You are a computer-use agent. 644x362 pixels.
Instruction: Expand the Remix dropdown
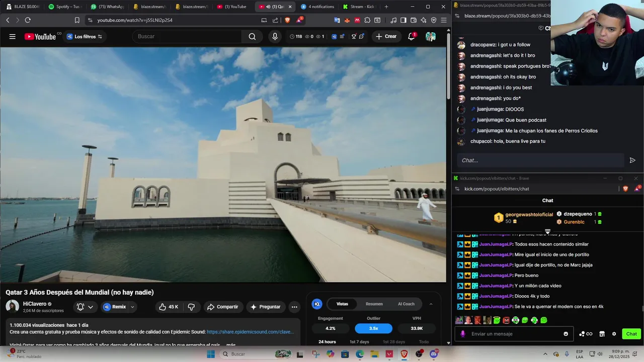point(133,307)
